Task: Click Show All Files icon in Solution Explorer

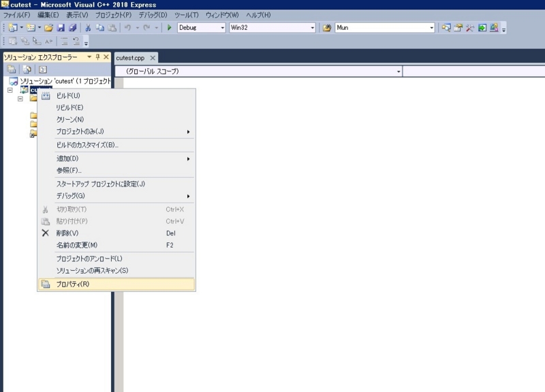Action: tap(27, 69)
